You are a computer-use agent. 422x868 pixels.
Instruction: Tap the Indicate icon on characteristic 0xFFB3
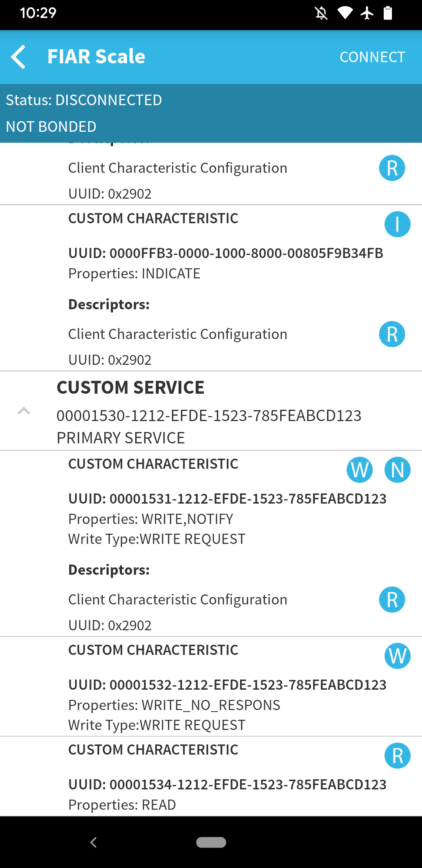tap(397, 224)
